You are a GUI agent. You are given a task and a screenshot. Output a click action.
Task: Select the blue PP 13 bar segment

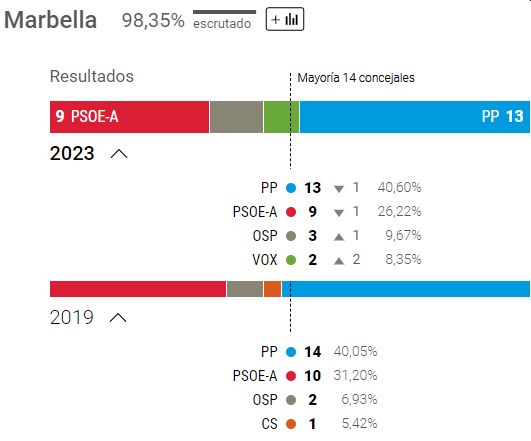[x=415, y=117]
